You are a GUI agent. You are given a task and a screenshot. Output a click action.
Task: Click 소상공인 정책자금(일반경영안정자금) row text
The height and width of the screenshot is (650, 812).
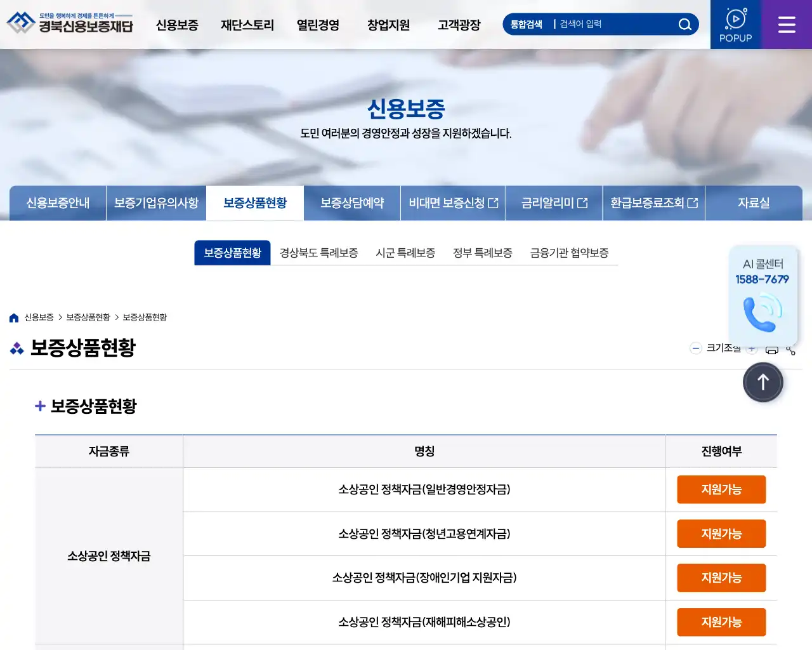(x=424, y=489)
